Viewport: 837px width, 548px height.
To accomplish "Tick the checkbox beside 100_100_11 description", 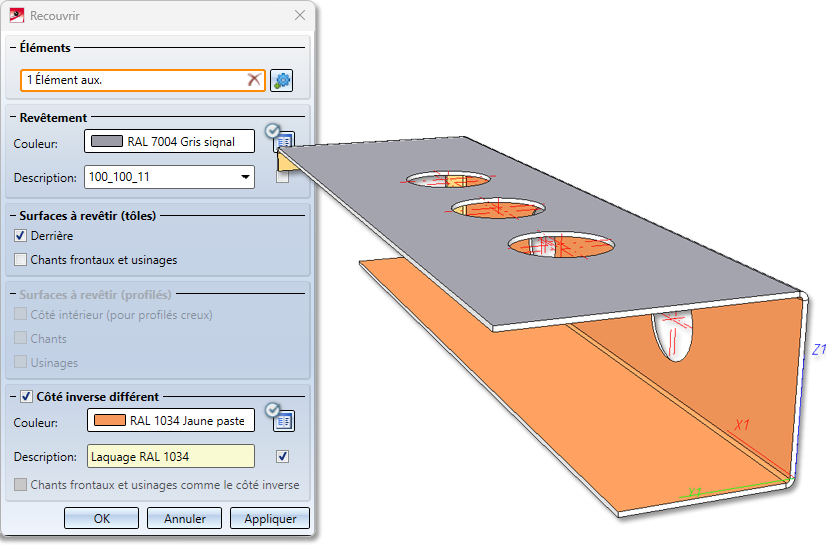I will pyautogui.click(x=282, y=177).
